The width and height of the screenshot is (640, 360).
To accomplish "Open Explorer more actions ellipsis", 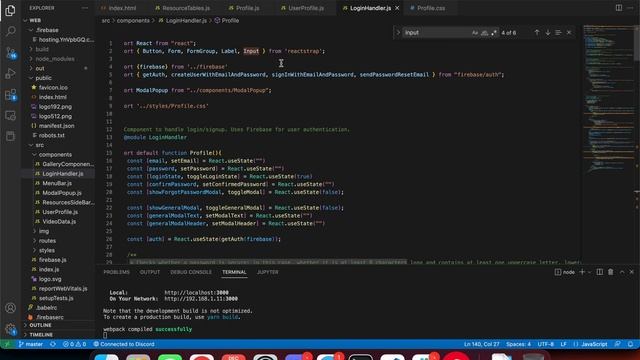I will click(85, 8).
